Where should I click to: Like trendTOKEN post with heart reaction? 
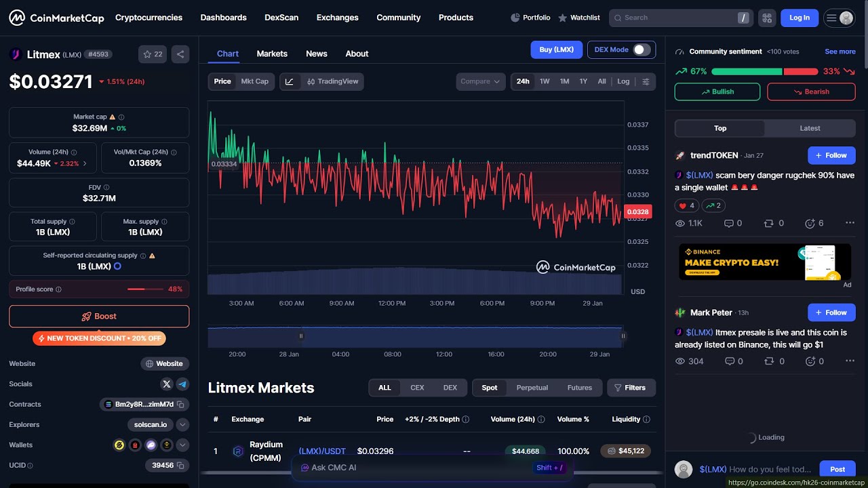(x=686, y=205)
